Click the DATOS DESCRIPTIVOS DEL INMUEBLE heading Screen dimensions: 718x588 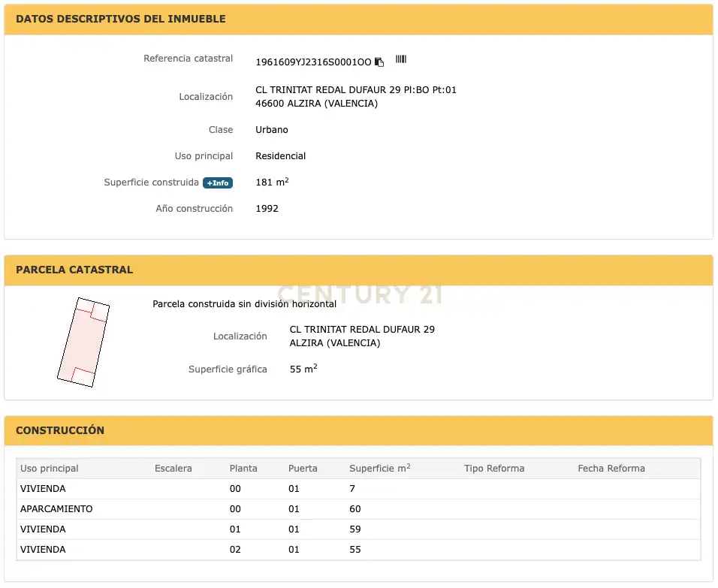pos(121,20)
